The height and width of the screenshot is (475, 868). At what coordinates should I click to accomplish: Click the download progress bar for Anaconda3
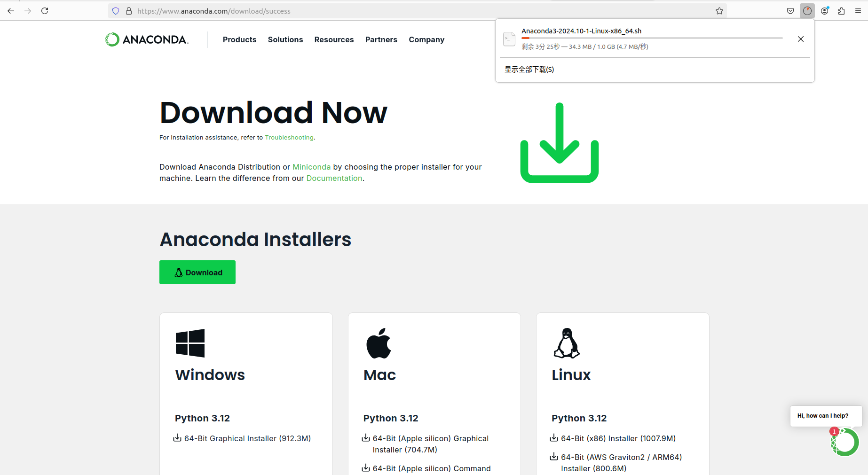(x=652, y=38)
